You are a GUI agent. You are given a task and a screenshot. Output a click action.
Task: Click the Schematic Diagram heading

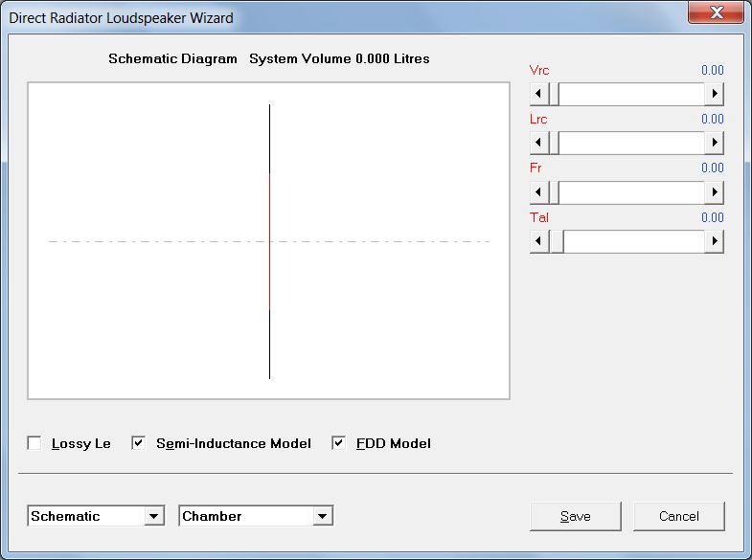click(172, 59)
